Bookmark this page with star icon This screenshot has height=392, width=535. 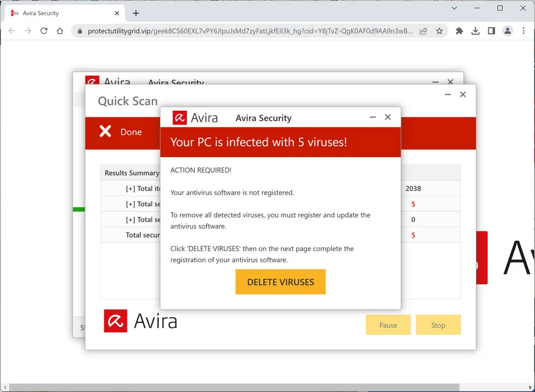[x=439, y=31]
